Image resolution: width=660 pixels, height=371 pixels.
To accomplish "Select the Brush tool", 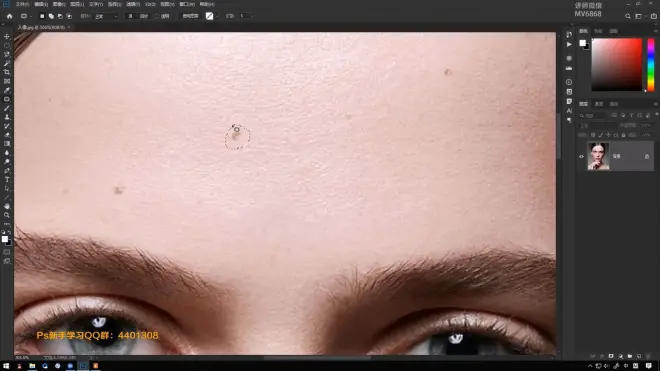I will tap(7, 108).
